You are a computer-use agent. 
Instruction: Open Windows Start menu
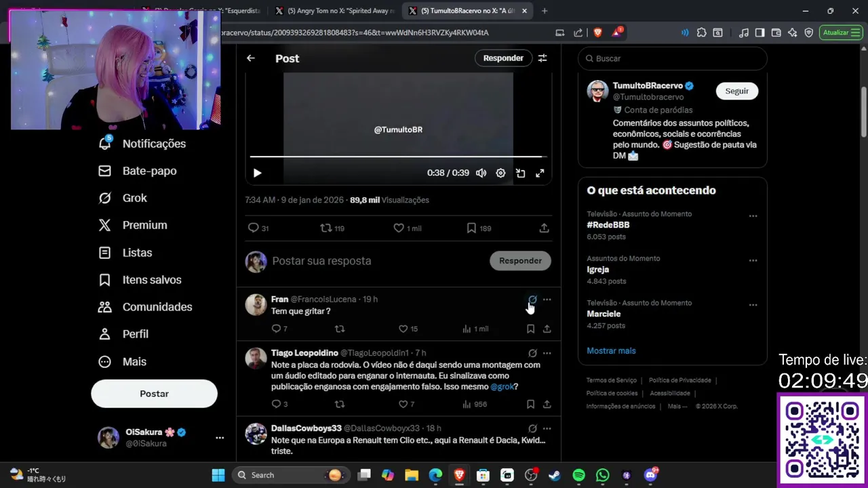(x=218, y=475)
